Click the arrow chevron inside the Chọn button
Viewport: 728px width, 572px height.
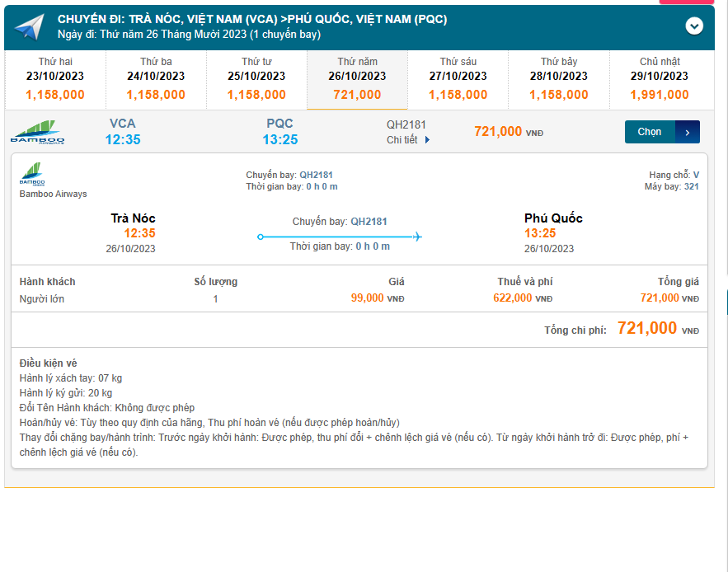pyautogui.click(x=687, y=131)
